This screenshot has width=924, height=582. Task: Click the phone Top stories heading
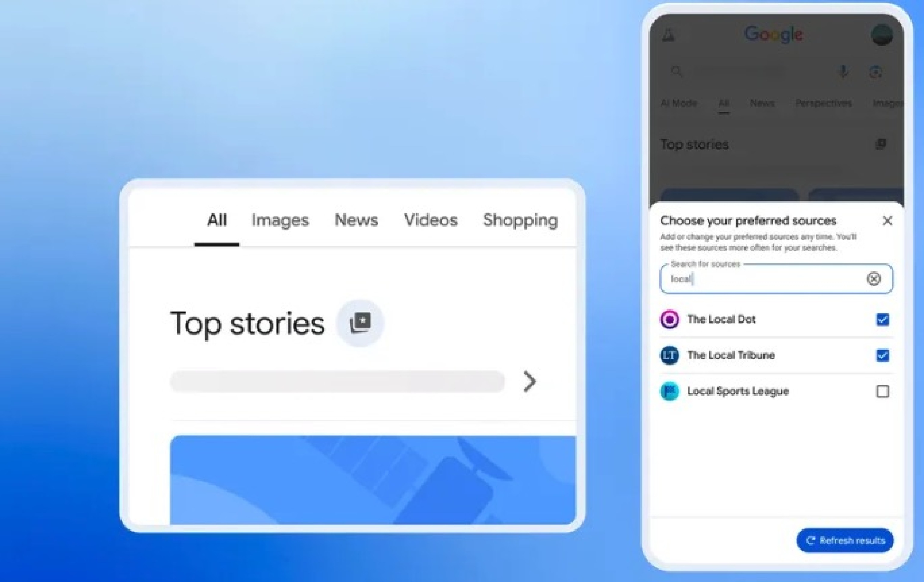pos(694,145)
